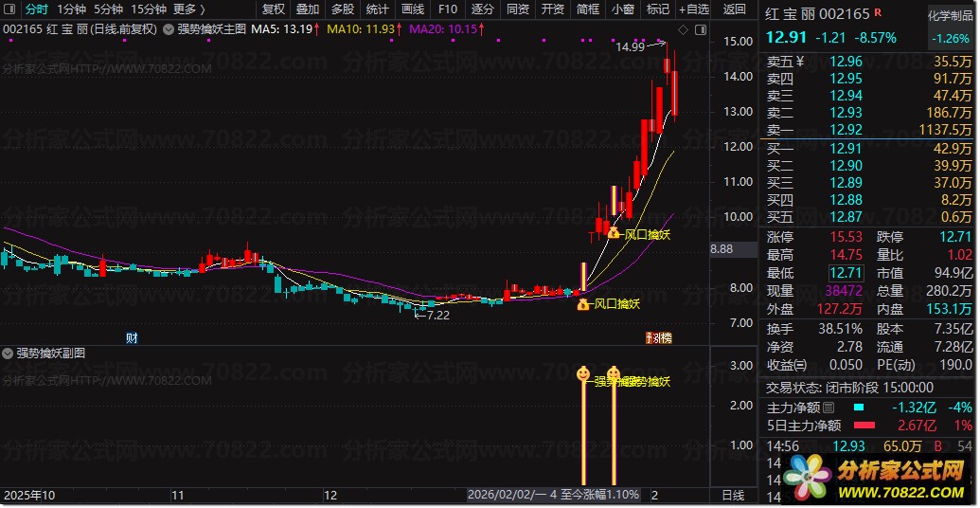Open the 更多 periods dropdown
This screenshot has width=980, height=508.
coord(189,9)
